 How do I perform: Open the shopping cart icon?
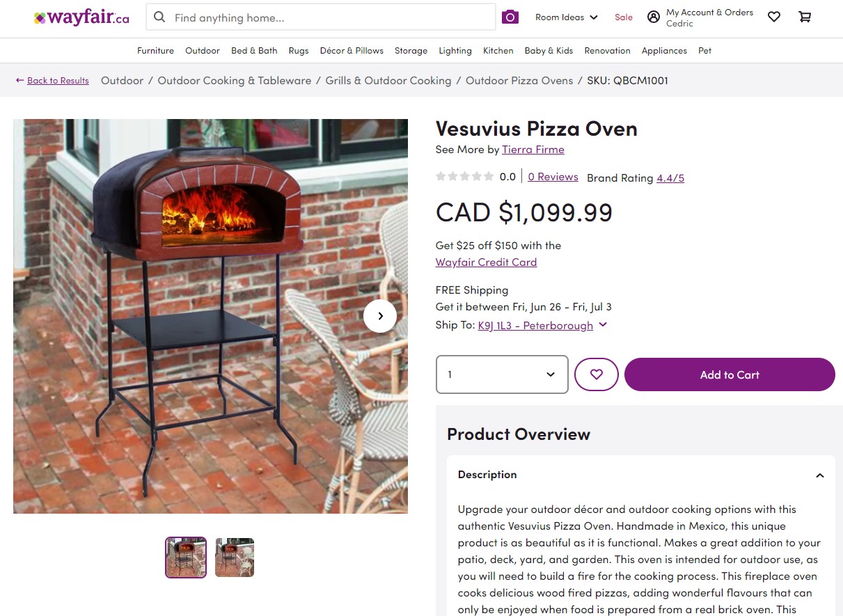pos(805,17)
